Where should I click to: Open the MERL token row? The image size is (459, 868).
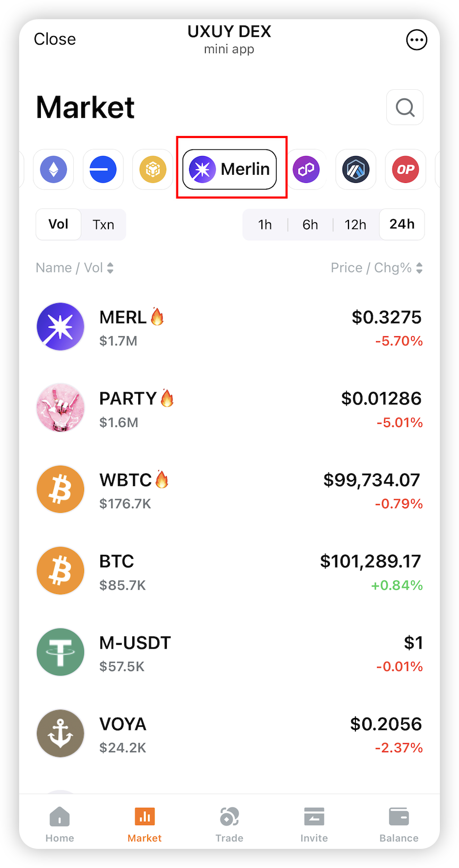229,327
